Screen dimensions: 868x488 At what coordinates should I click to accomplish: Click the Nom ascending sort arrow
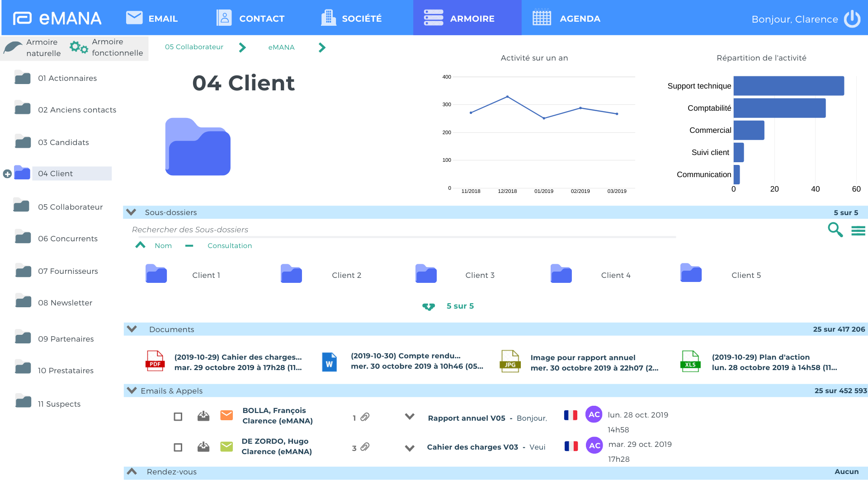pyautogui.click(x=141, y=245)
